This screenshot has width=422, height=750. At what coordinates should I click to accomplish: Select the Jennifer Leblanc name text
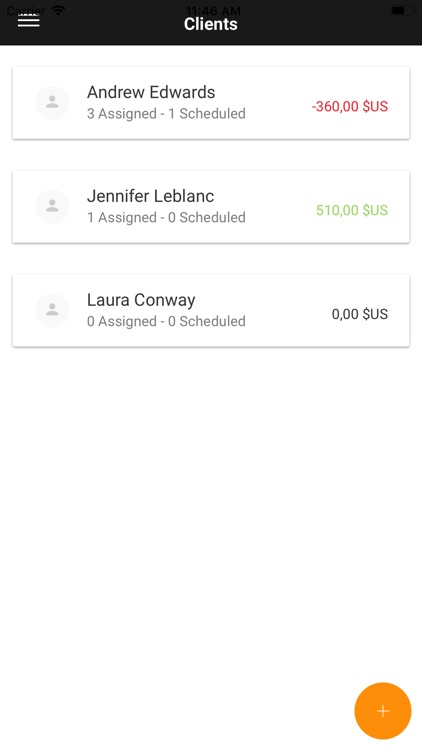click(x=151, y=196)
